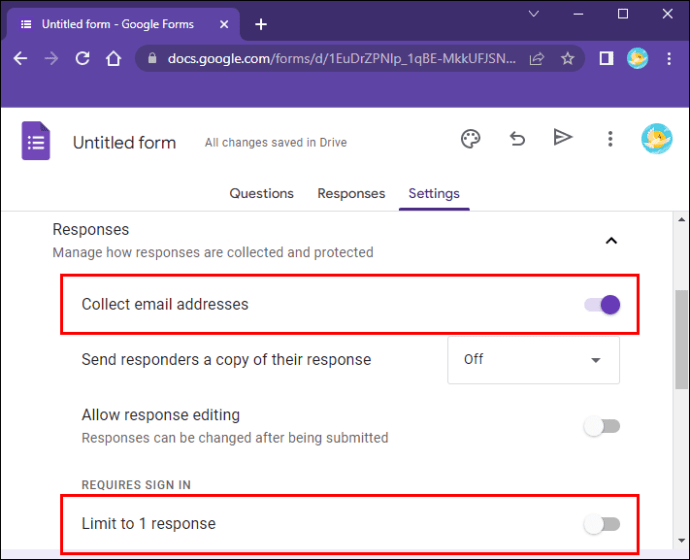The image size is (690, 560).
Task: Bookmark this page with the star icon
Action: (568, 59)
